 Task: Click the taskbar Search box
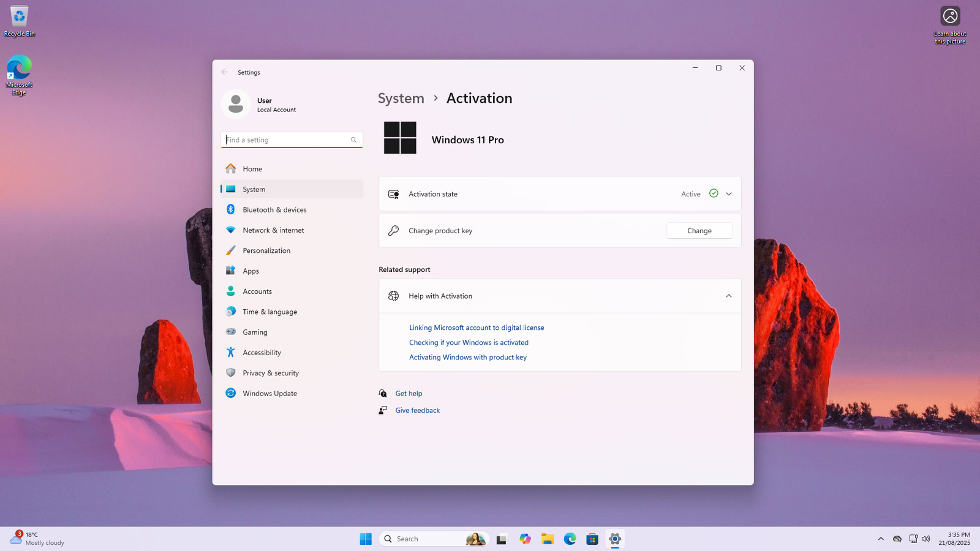434,539
